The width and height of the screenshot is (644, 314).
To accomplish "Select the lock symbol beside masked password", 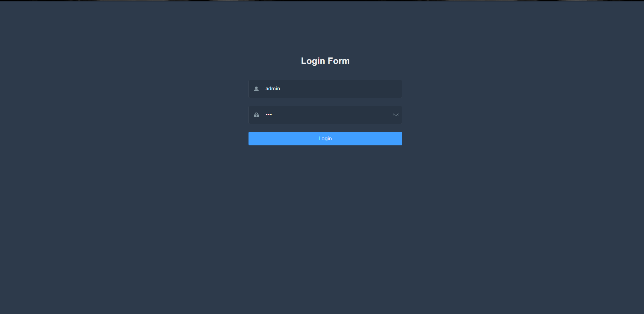I will (x=256, y=115).
